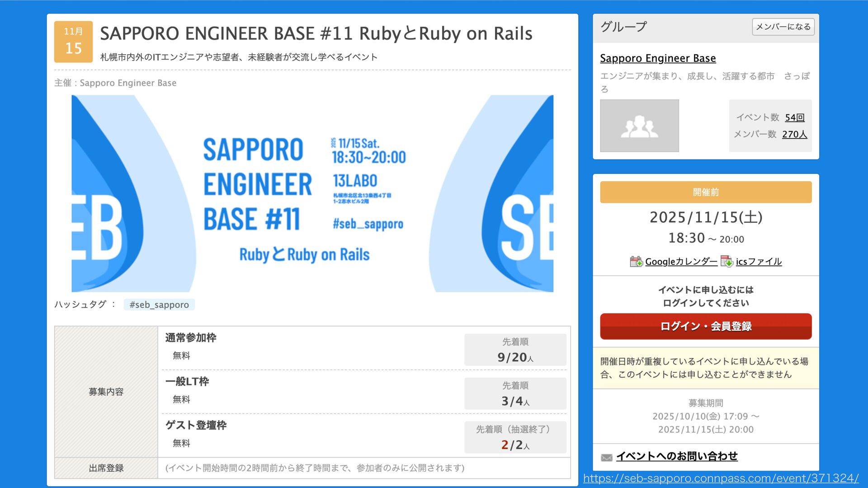
Task: Click the envelope inquiry icon
Action: [x=607, y=457]
